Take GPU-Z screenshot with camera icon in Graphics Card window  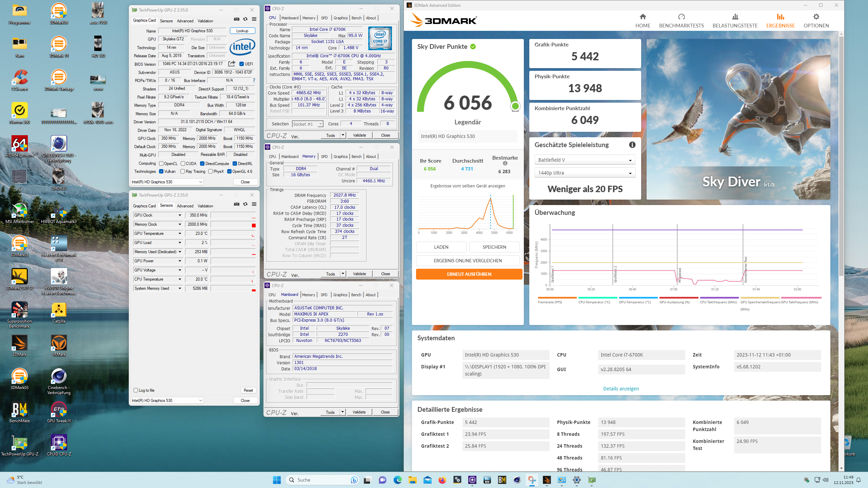pyautogui.click(x=237, y=19)
